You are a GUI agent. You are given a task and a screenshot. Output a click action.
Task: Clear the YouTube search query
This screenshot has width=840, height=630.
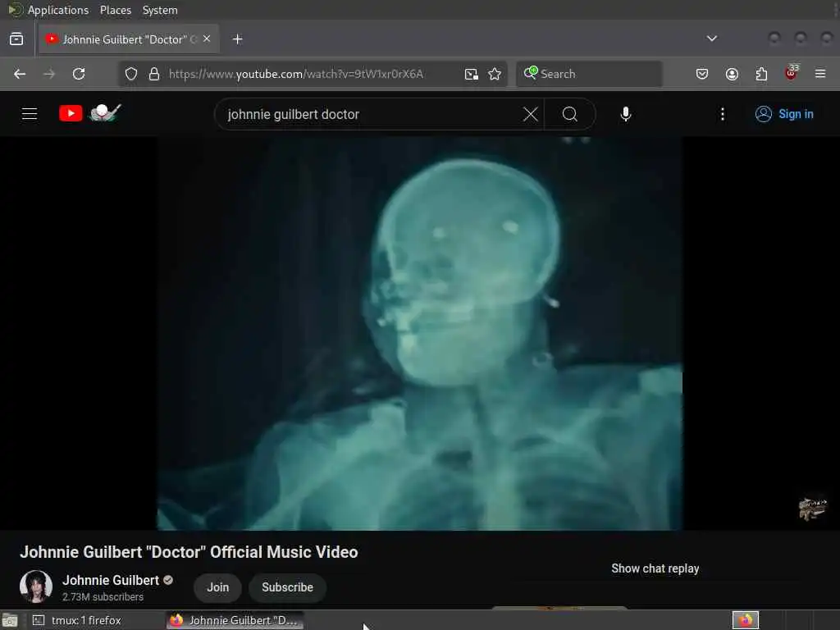tap(531, 114)
